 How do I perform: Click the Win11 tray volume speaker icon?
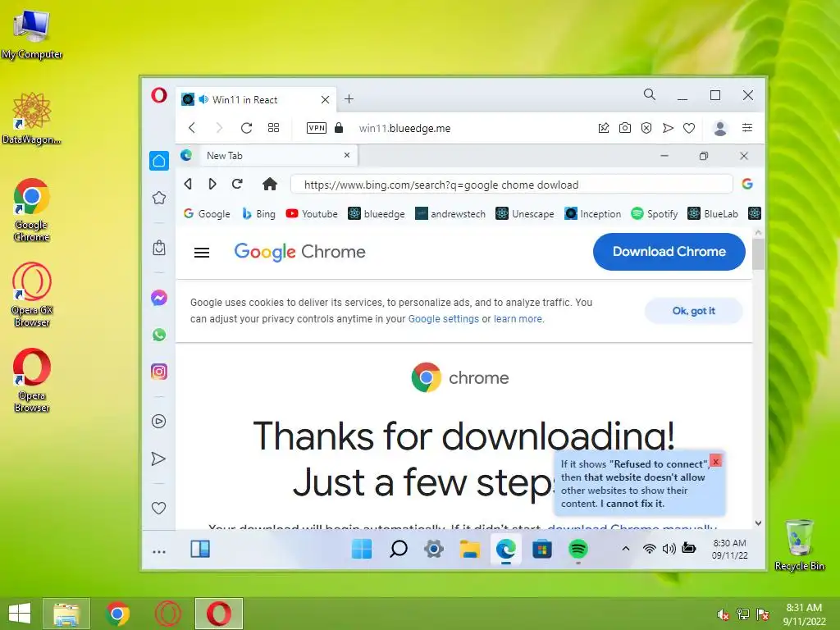[x=669, y=549]
